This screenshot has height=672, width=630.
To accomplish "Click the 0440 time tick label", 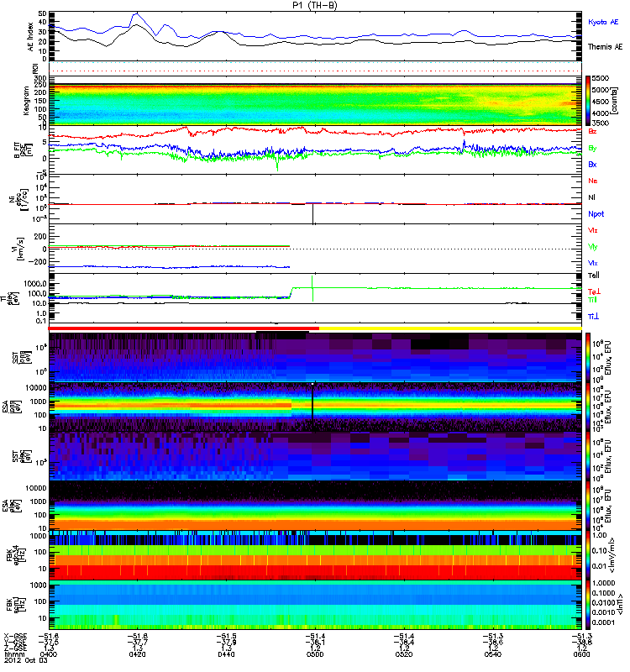I will 226,654.
